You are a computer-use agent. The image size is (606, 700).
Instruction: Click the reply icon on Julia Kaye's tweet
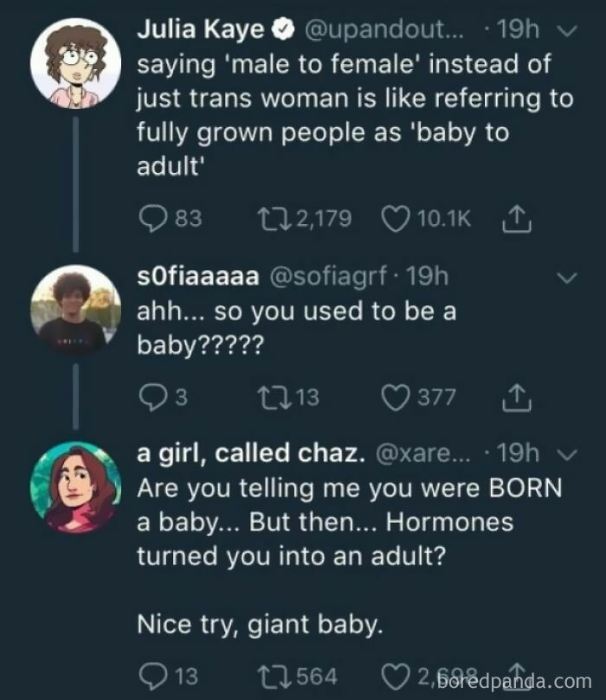click(155, 219)
